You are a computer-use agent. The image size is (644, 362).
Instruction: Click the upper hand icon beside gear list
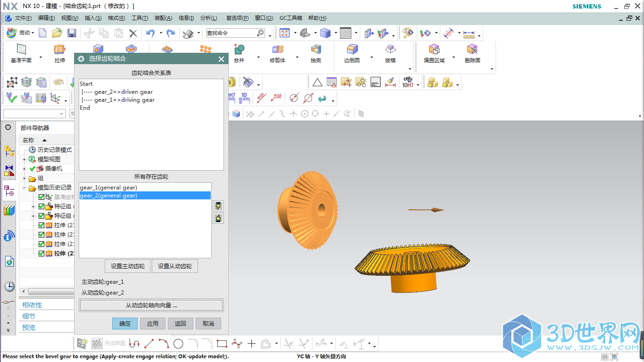(218, 206)
